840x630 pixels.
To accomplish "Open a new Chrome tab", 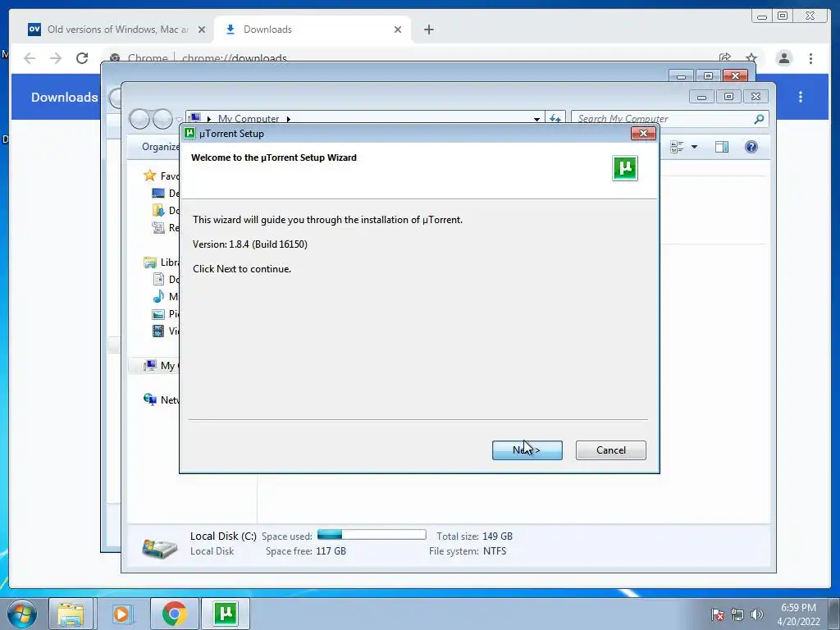I will pos(428,30).
